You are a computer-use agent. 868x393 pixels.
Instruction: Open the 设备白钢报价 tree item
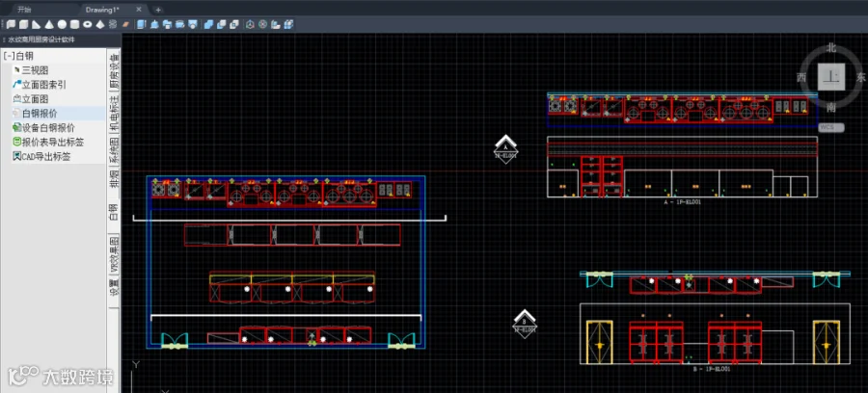click(x=48, y=128)
